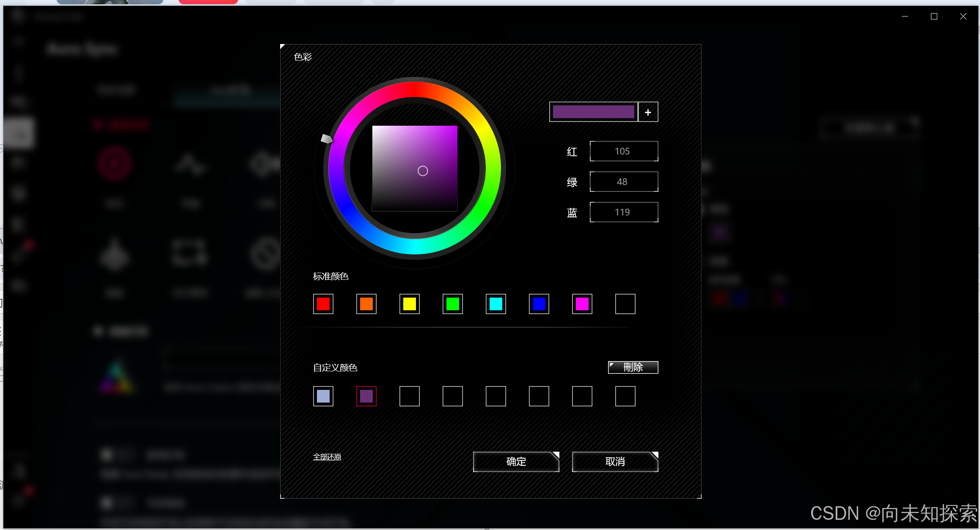Cancel with the 取消 button
980x530 pixels.
coord(615,461)
